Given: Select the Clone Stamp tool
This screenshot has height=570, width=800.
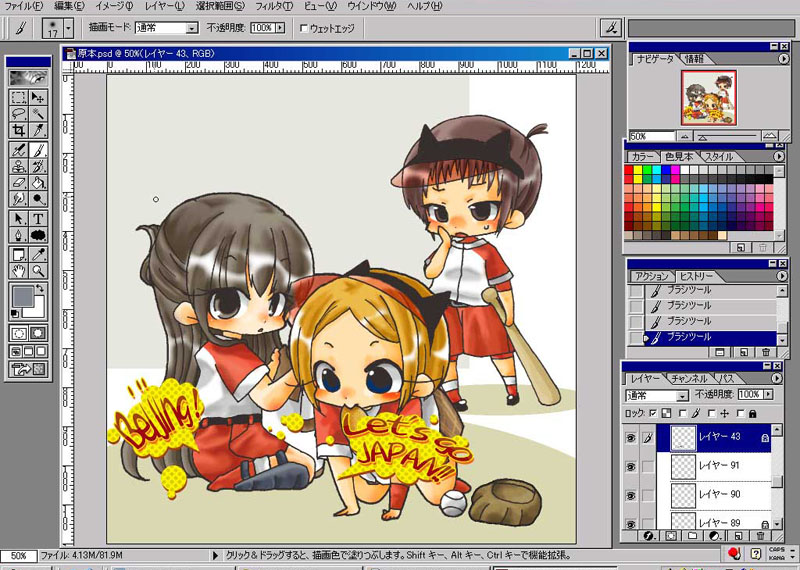Looking at the screenshot, I should pos(19,166).
